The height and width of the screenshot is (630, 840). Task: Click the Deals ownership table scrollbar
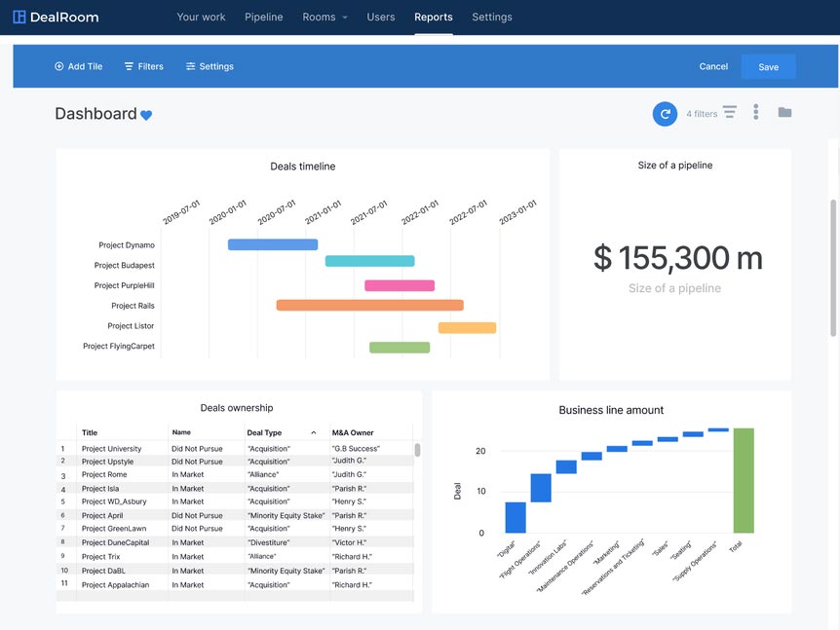coord(417,450)
